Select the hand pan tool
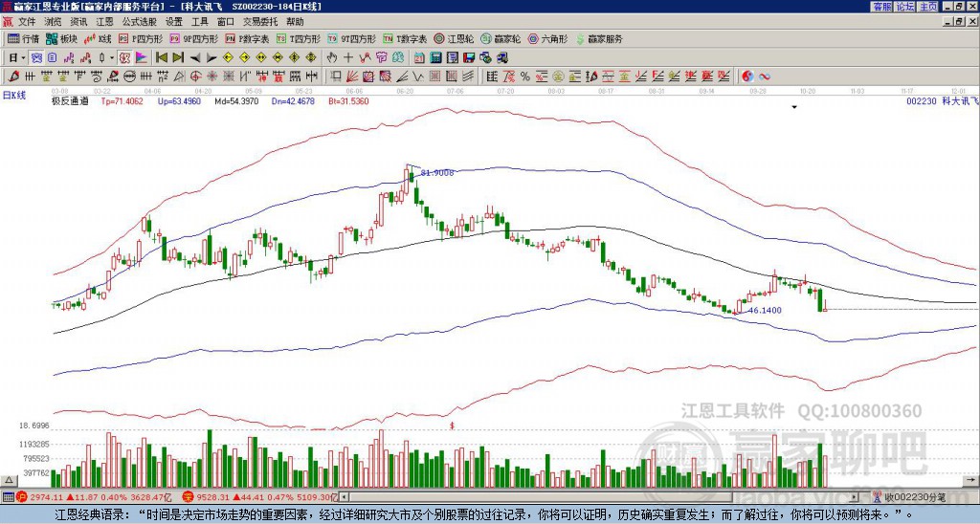 coord(331,57)
